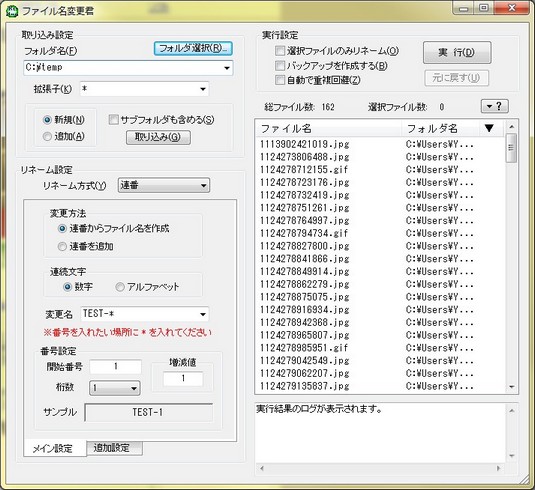The width and height of the screenshot is (535, 490).
Task: Click the 元に戻す(U) undo button
Action: pyautogui.click(x=457, y=78)
